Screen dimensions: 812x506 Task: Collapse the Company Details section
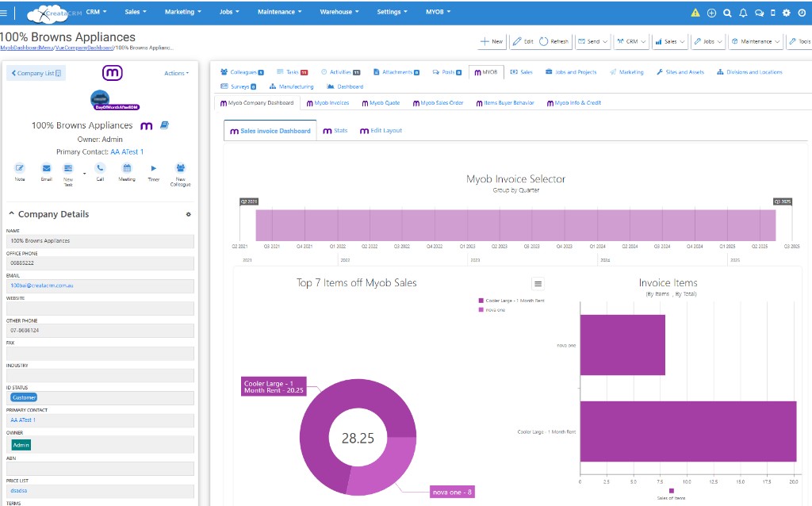(12, 213)
